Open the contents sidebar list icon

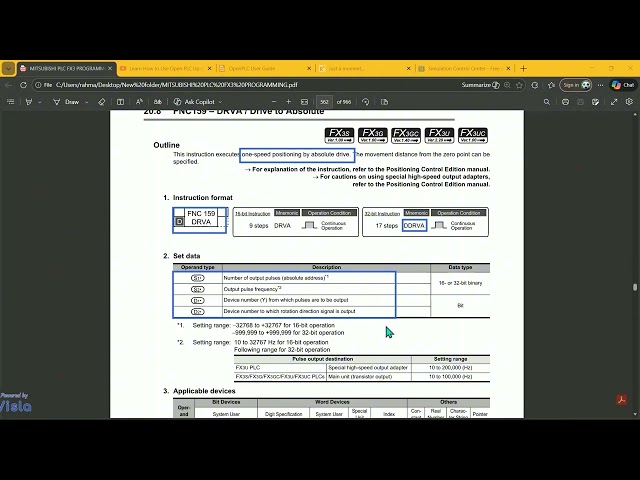[x=10, y=102]
